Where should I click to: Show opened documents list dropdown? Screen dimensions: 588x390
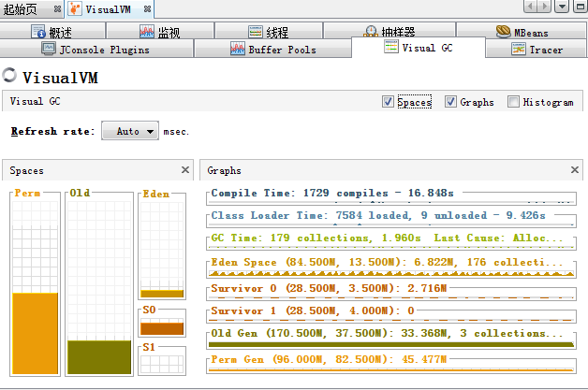pyautogui.click(x=562, y=7)
